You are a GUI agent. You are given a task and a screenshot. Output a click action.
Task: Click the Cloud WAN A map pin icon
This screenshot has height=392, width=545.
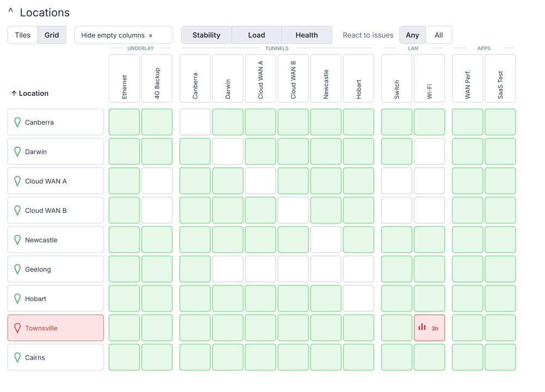17,181
